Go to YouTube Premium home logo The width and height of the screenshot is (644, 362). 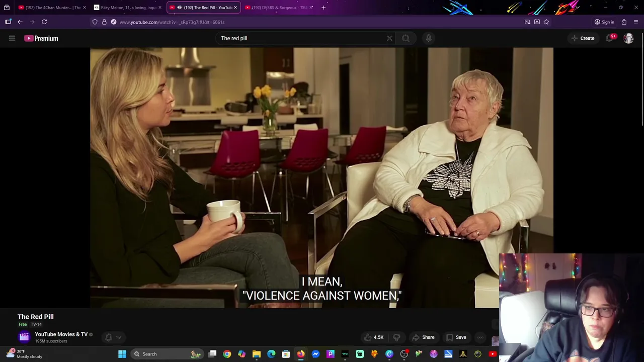point(41,38)
